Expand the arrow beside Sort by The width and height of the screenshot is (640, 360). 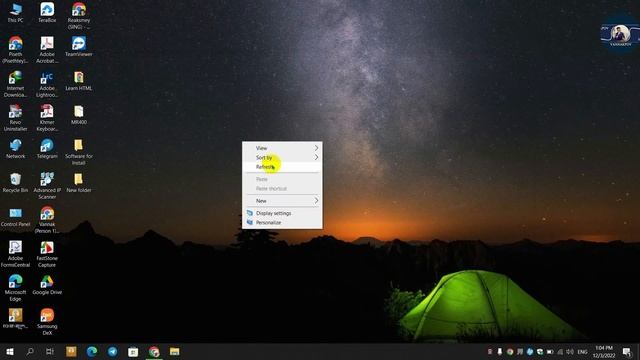click(x=316, y=157)
